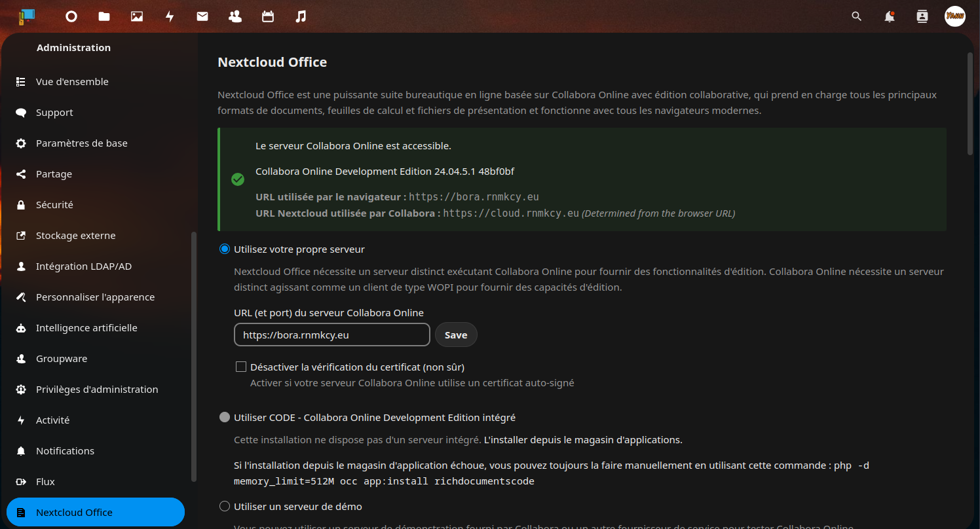
Task: Open the Files folder icon in top bar
Action: (104, 17)
